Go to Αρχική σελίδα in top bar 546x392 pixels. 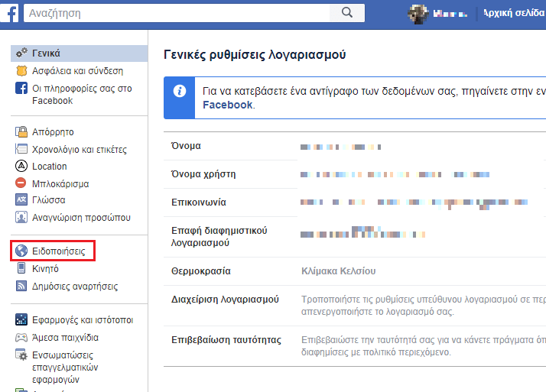click(514, 13)
